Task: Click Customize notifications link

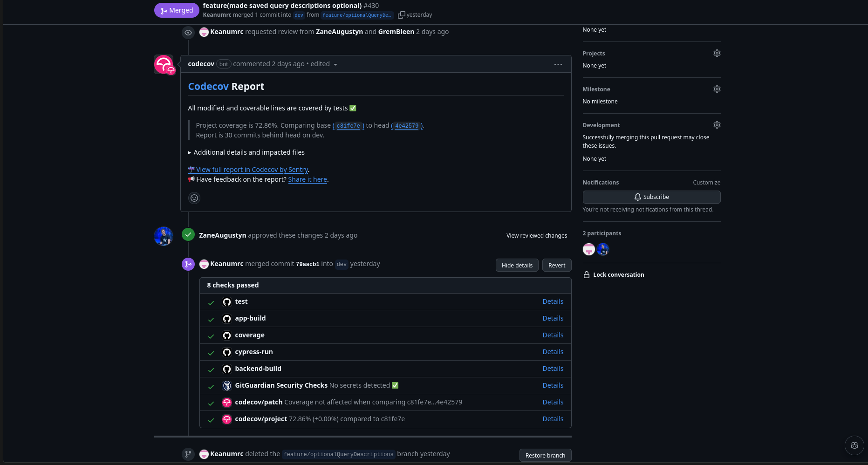Action: [x=706, y=183]
